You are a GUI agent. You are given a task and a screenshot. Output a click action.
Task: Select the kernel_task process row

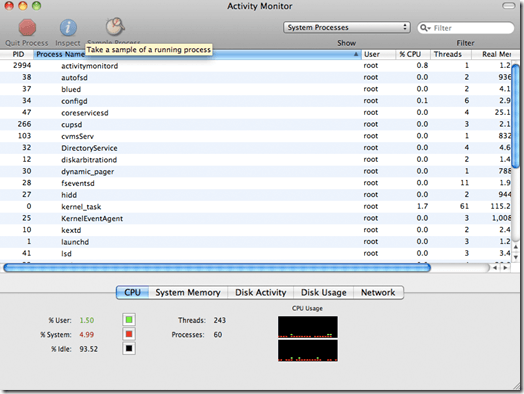coord(256,207)
